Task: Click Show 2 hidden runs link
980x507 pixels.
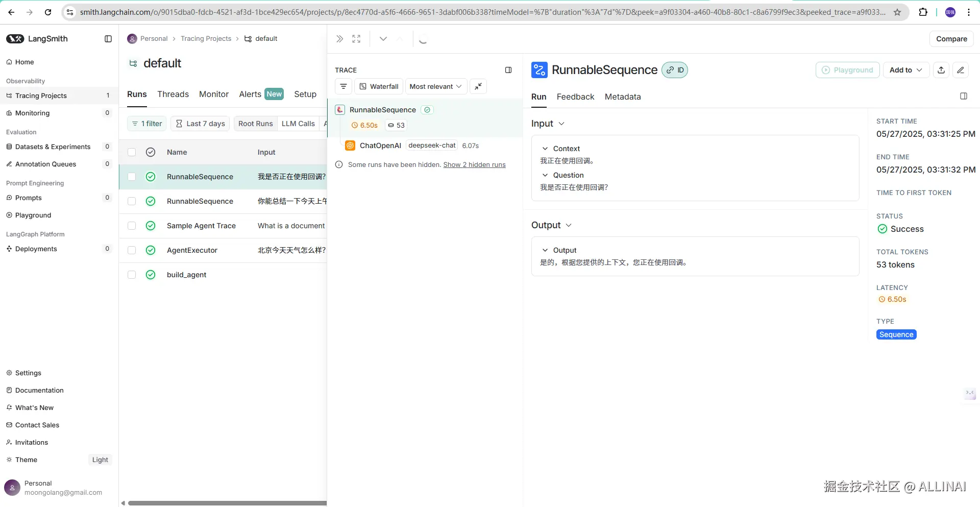Action: click(474, 164)
